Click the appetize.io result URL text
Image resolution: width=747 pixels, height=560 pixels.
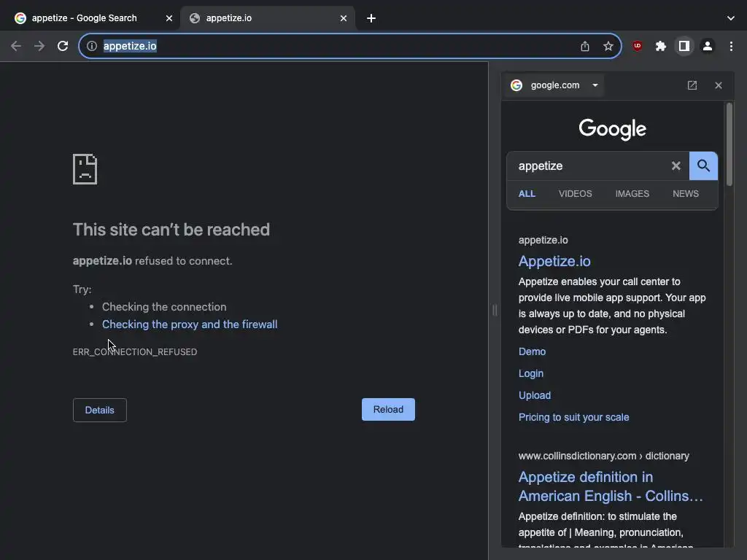pos(543,240)
